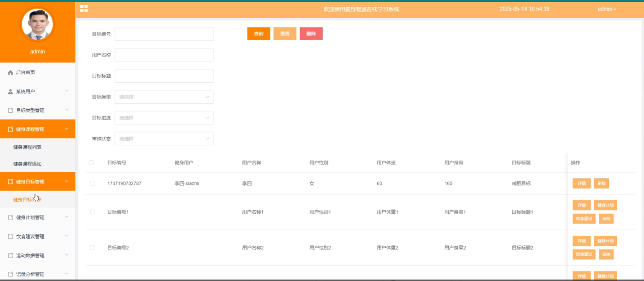Click the 目标编号 column header
The height and width of the screenshot is (281, 644).
point(117,163)
